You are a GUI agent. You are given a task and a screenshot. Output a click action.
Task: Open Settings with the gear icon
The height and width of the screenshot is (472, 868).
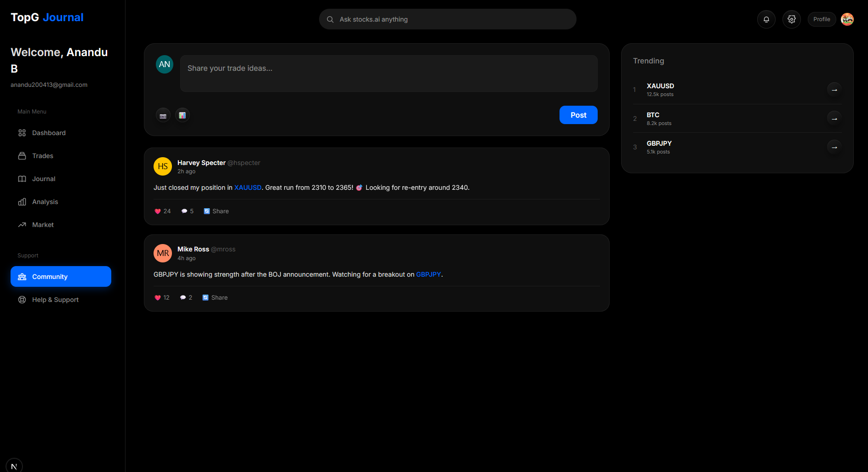(791, 19)
